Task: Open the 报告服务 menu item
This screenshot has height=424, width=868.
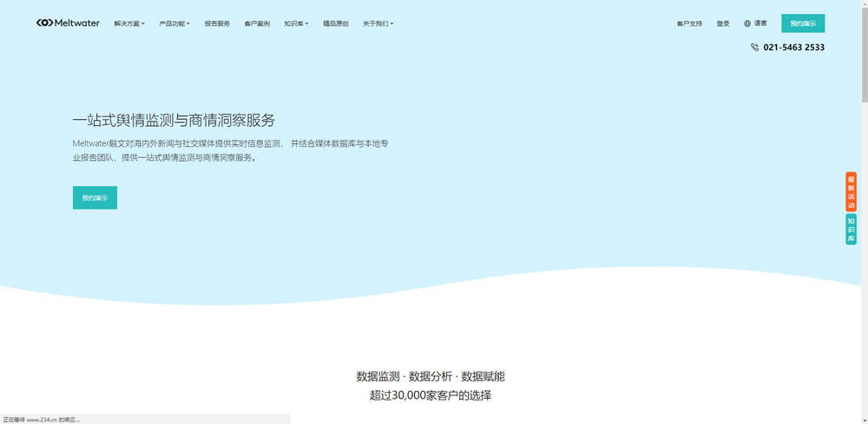Action: pos(217,23)
